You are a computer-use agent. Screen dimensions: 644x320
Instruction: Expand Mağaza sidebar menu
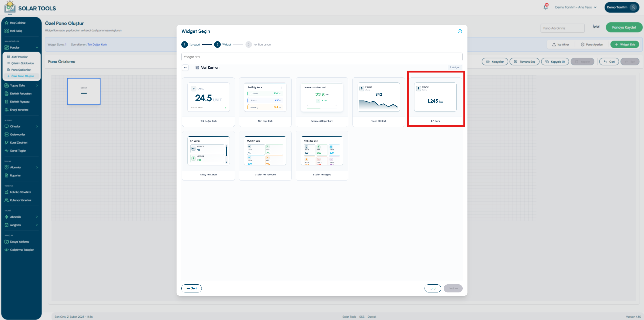pos(21,225)
